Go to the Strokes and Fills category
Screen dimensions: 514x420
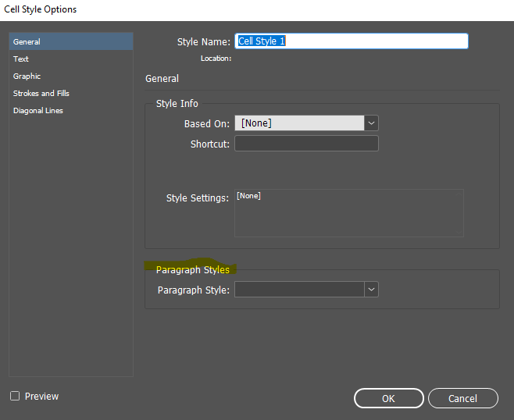click(x=41, y=94)
